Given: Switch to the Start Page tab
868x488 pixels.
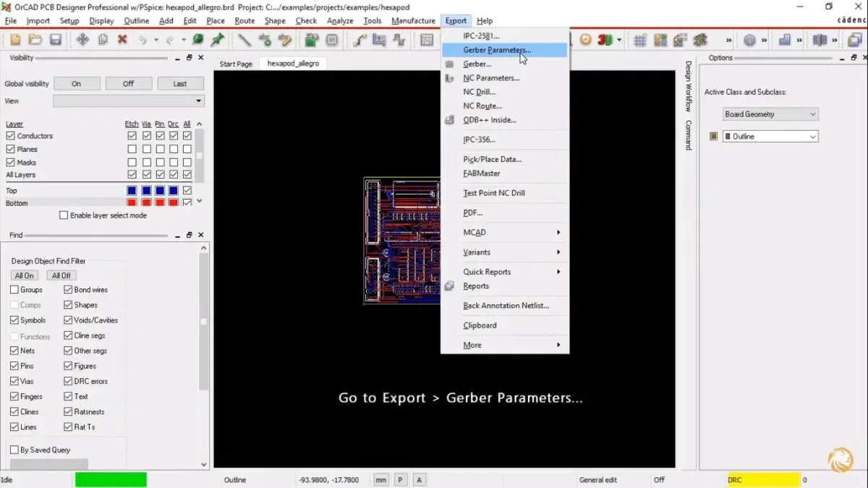Looking at the screenshot, I should pos(236,64).
